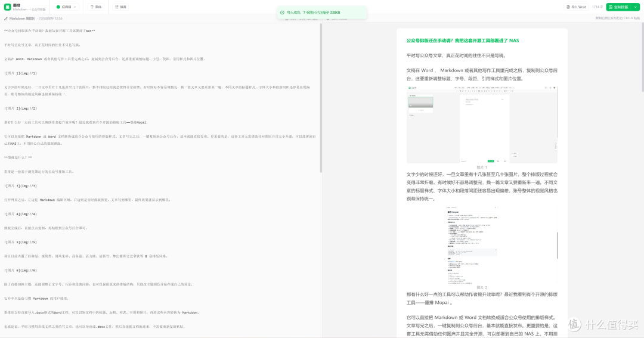The height and width of the screenshot is (338, 644).
Task: Expand the arrow beside 复制排版
Action: [636, 7]
